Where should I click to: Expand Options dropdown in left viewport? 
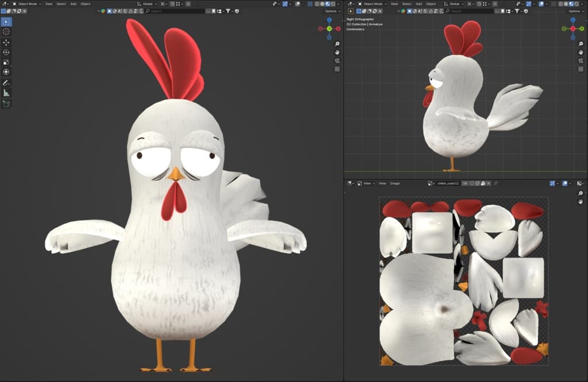(x=332, y=11)
